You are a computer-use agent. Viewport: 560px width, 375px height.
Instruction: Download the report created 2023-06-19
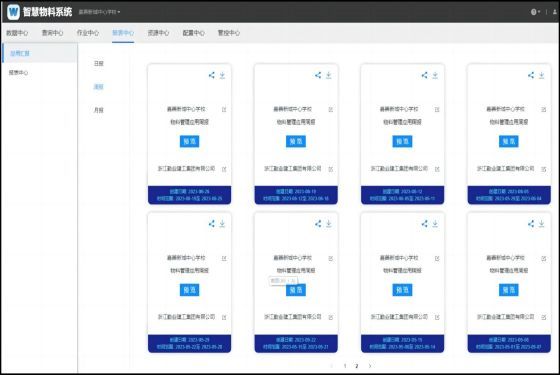pyautogui.click(x=329, y=75)
